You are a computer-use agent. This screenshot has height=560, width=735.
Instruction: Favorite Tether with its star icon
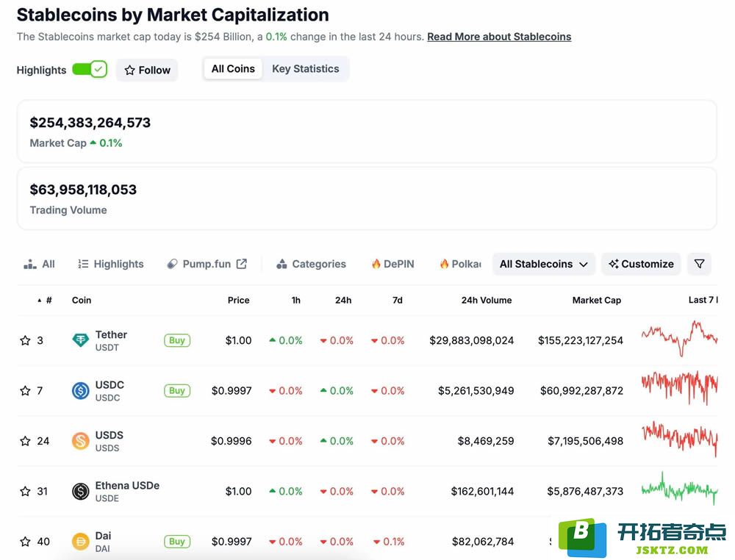coord(25,341)
